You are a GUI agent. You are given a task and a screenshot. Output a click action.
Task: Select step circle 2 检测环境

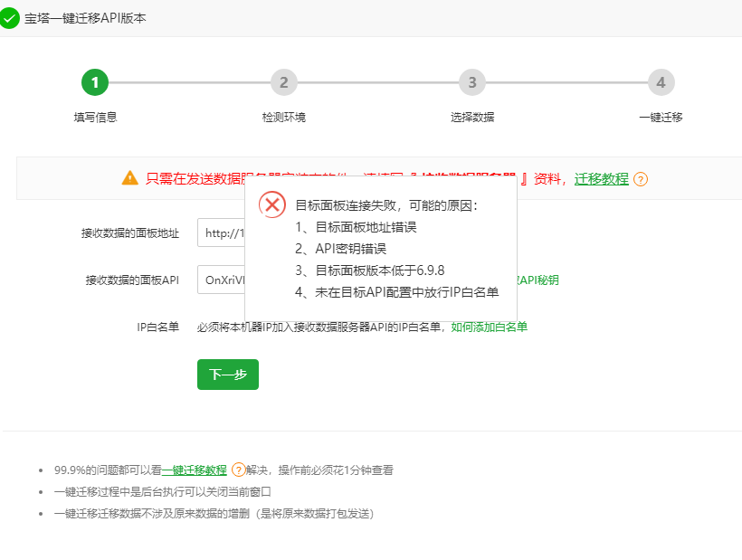(x=283, y=81)
